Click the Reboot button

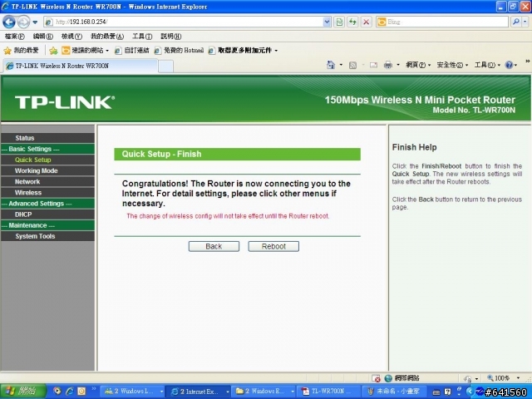click(273, 246)
